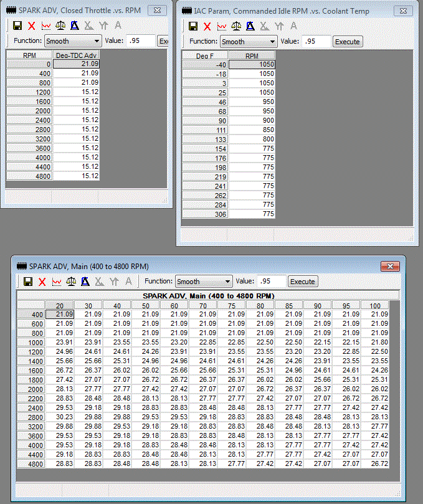Click the graph icon in Closed Throttle window toolbar

[45, 26]
